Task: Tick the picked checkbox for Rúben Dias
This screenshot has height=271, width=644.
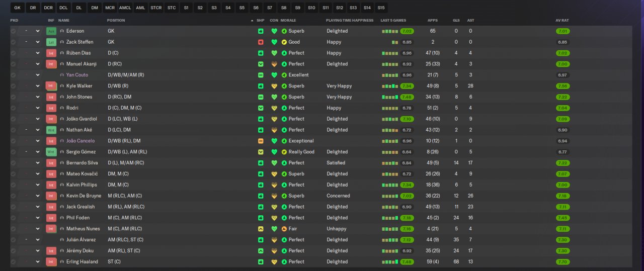Action: [13, 53]
